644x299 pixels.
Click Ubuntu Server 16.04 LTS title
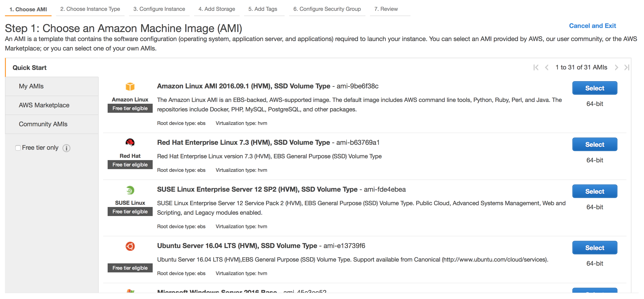click(237, 246)
